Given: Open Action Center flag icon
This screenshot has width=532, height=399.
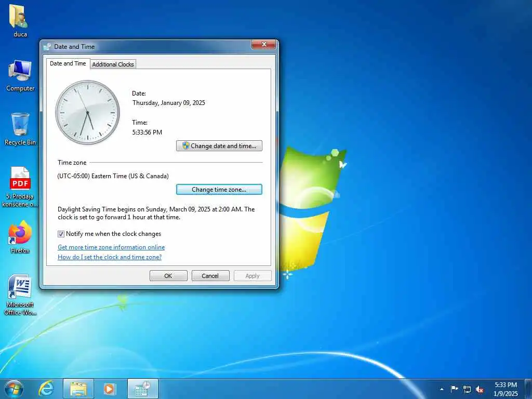Looking at the screenshot, I should (x=454, y=389).
